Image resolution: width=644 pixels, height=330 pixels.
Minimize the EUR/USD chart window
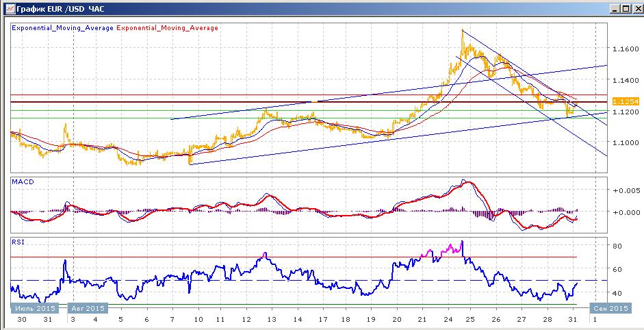pos(615,9)
